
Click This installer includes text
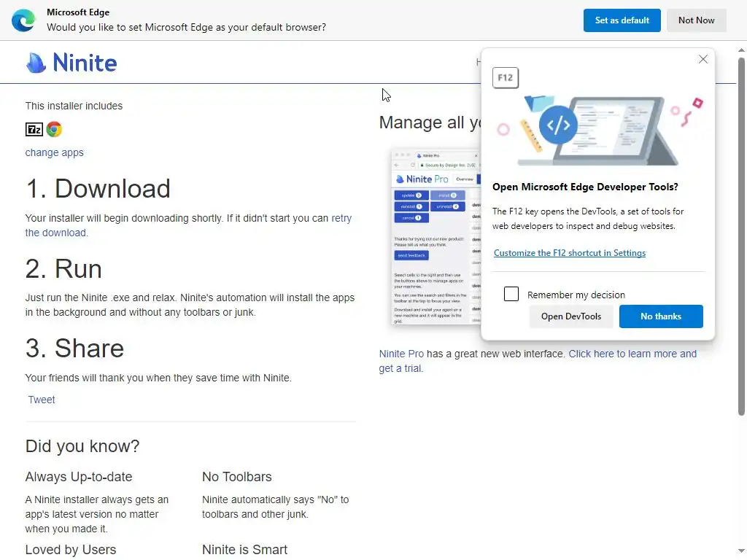[x=74, y=106]
